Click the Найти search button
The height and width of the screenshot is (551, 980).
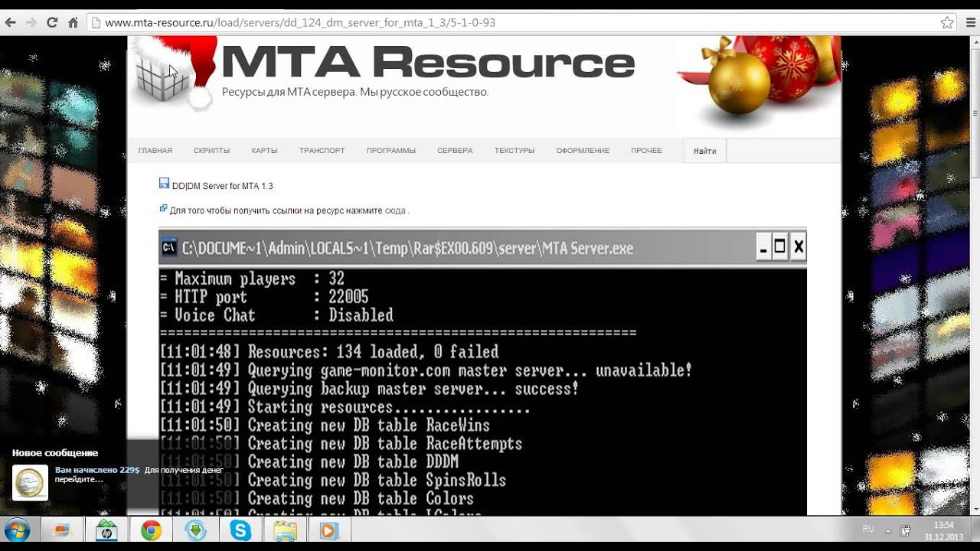[x=704, y=151]
